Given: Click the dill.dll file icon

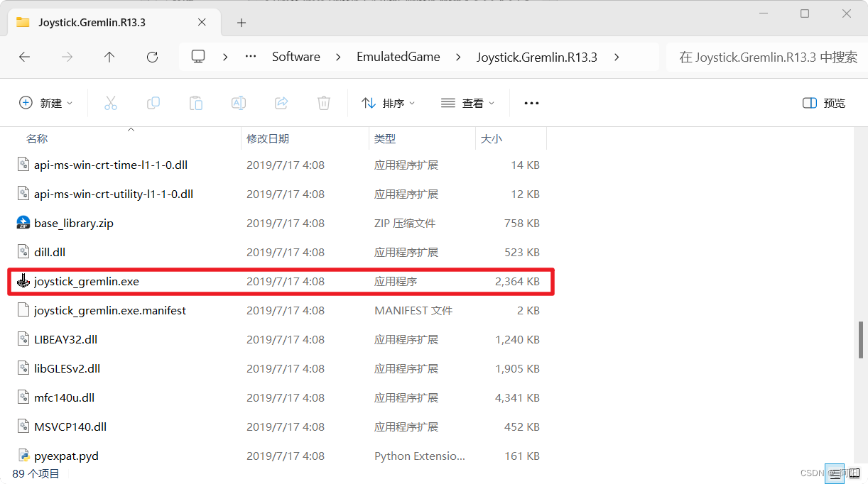Looking at the screenshot, I should 23,252.
